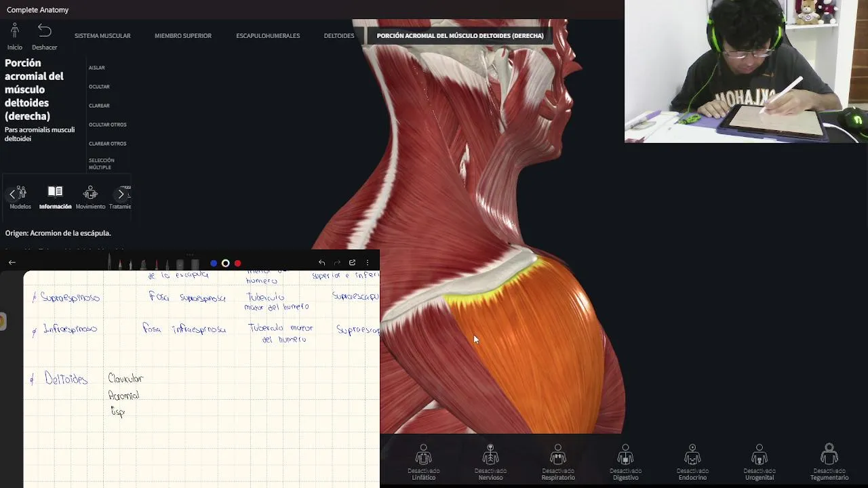This screenshot has height=488, width=868.
Task: Select the eraser block tool in notes
Action: (x=180, y=264)
